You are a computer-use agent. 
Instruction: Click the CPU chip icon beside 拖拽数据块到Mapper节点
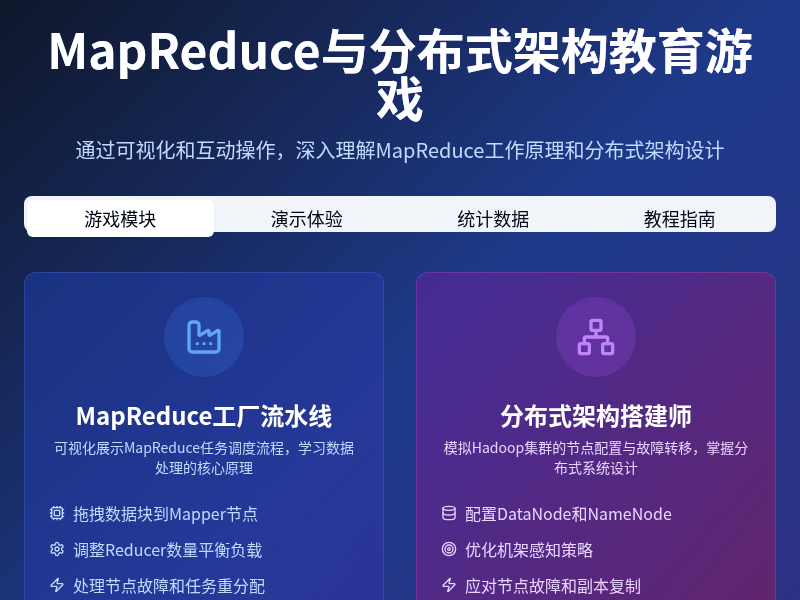pyautogui.click(x=57, y=513)
